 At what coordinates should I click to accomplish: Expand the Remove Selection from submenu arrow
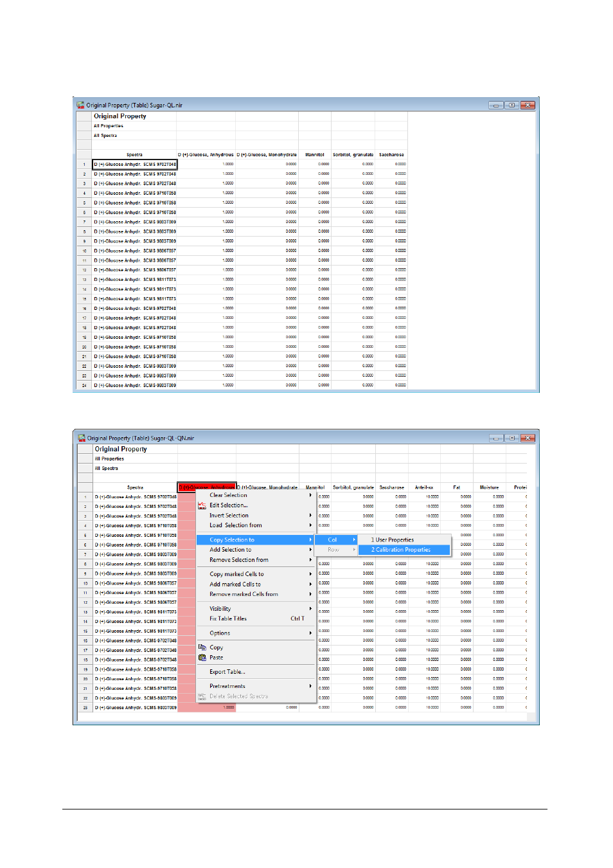pyautogui.click(x=310, y=560)
